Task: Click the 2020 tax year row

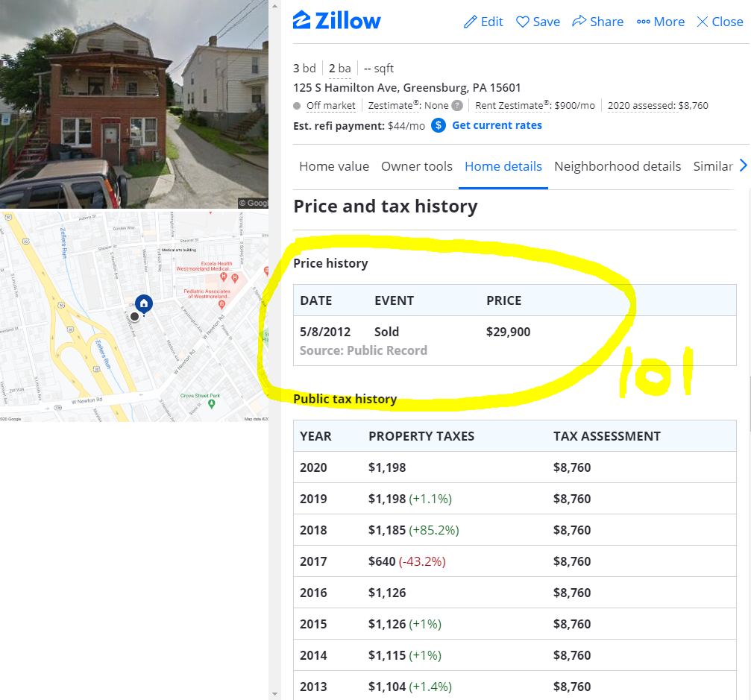Action: click(x=515, y=467)
